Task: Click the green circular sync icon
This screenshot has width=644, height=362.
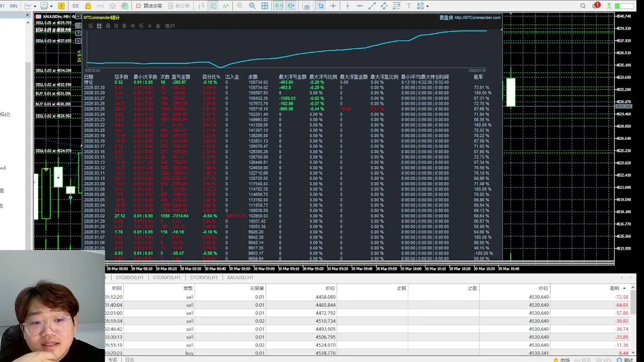Action: (x=124, y=6)
